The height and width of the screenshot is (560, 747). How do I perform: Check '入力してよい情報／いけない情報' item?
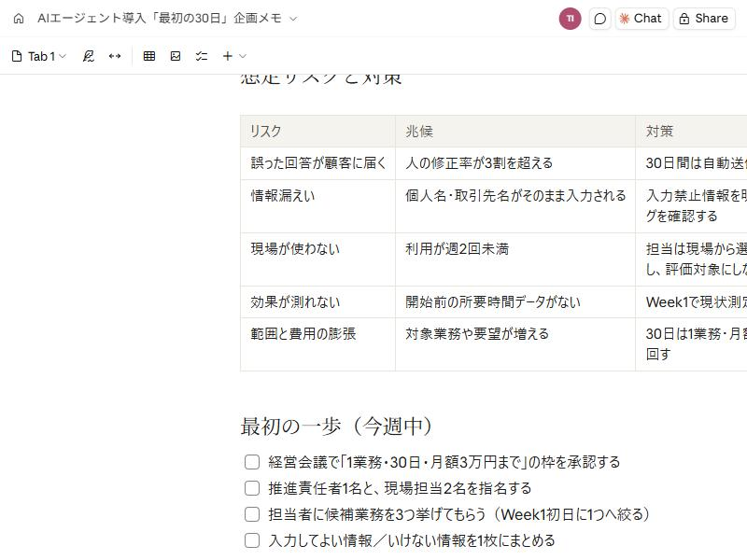[x=252, y=540]
